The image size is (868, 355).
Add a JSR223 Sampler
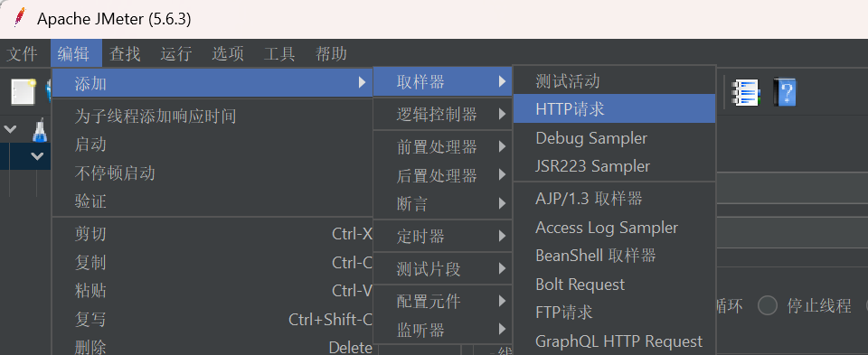[x=615, y=166]
